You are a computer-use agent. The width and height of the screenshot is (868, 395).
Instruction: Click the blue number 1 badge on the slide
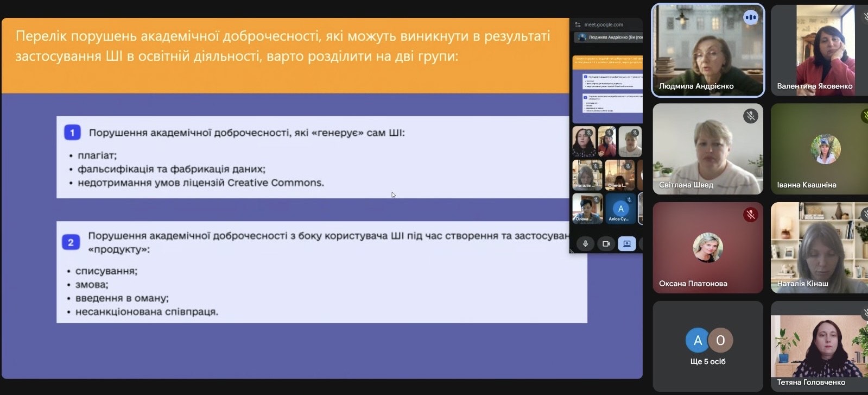[x=72, y=133]
